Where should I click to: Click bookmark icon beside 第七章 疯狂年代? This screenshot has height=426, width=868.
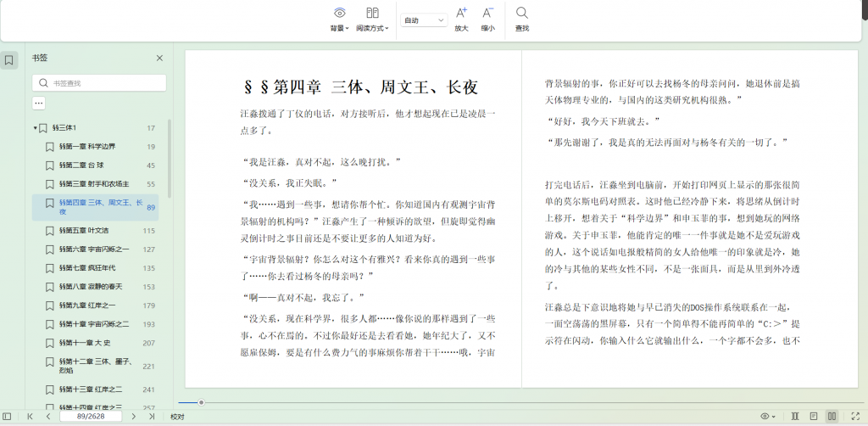coord(50,268)
